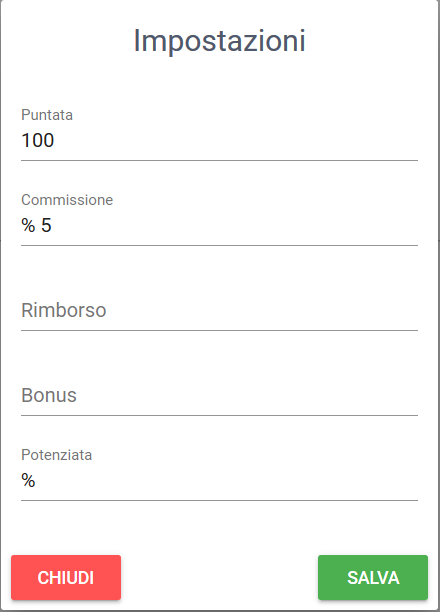Click the % prefix in Commissione field
The height and width of the screenshot is (612, 440).
pos(28,226)
